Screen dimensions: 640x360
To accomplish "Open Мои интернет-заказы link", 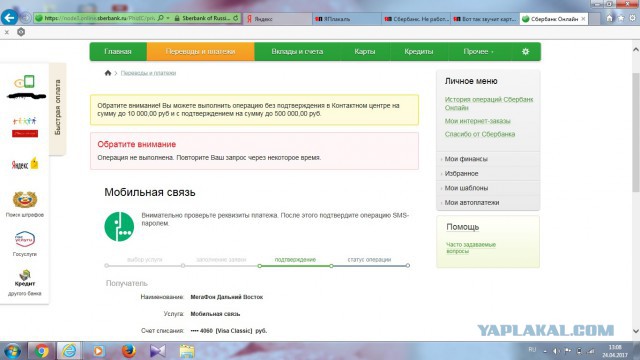I will click(477, 121).
